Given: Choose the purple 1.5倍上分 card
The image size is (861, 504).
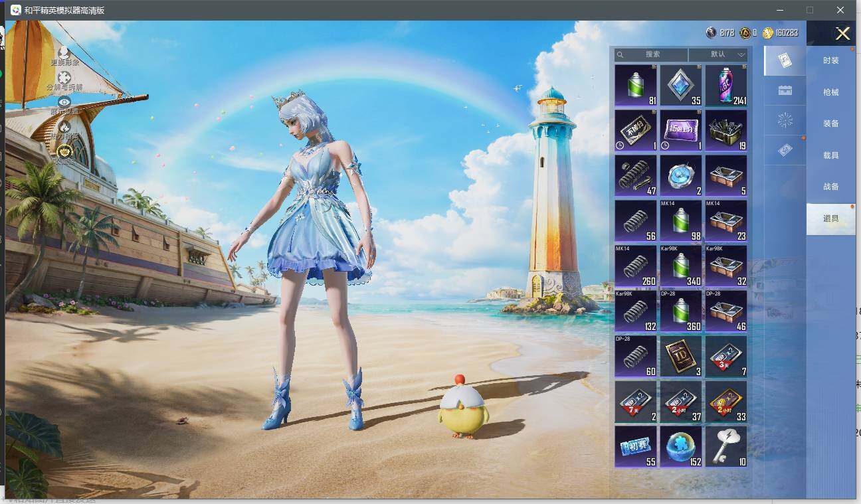Looking at the screenshot, I should coord(681,131).
